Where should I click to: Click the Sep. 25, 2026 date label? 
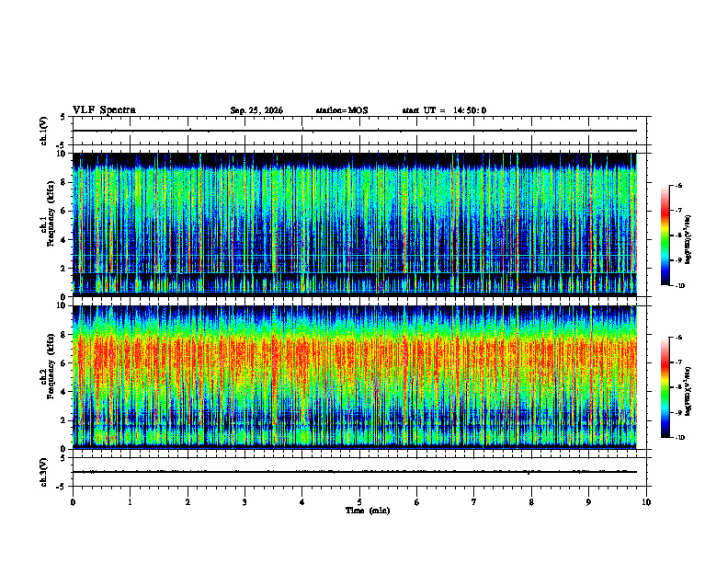[x=256, y=110]
